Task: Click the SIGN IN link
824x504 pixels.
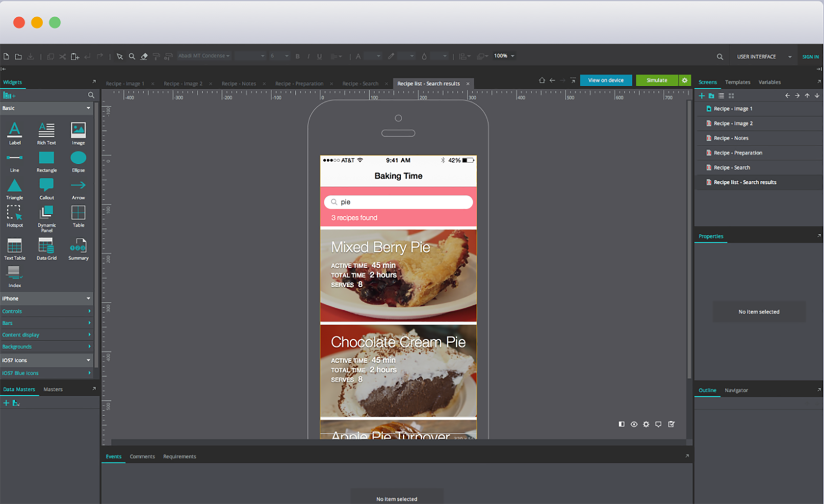Action: 810,57
